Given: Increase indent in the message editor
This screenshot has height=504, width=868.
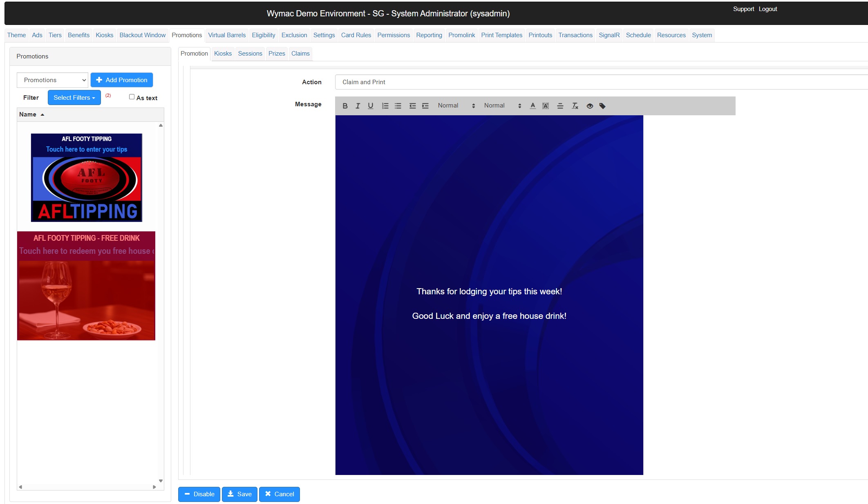Looking at the screenshot, I should pyautogui.click(x=425, y=106).
